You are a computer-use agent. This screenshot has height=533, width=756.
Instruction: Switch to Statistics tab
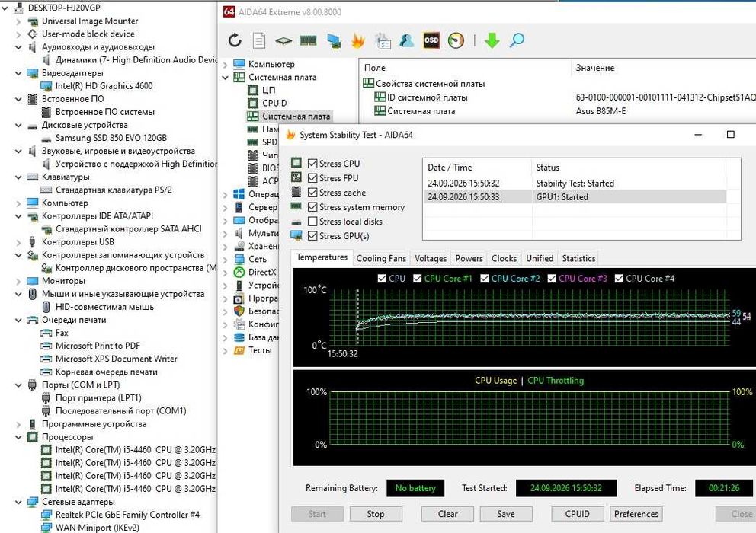(578, 258)
